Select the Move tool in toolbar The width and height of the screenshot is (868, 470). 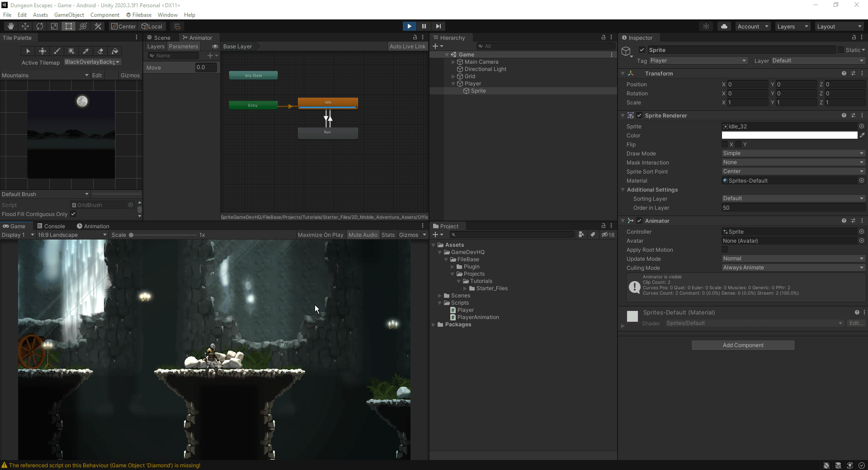tap(25, 26)
